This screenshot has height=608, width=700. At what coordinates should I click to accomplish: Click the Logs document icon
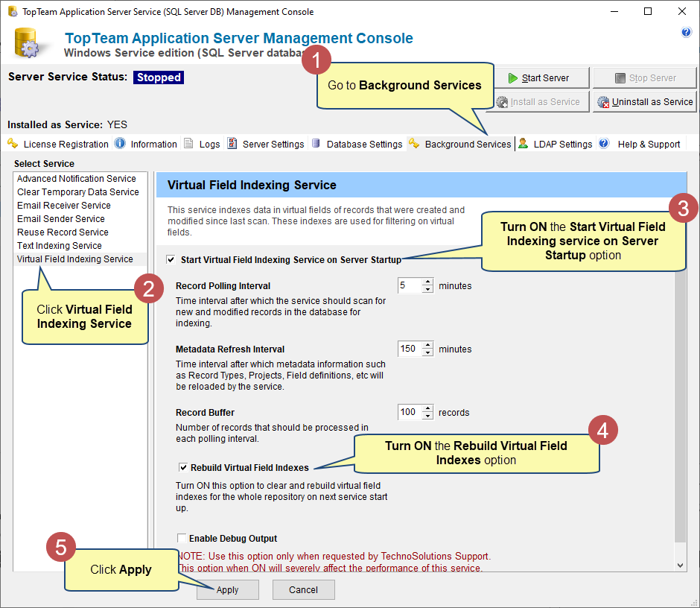point(189,143)
